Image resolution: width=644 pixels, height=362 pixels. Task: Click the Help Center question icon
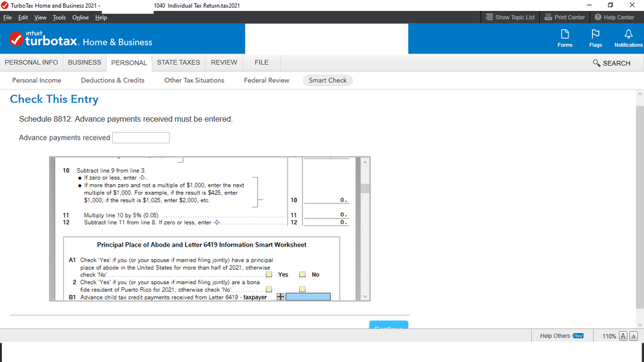click(598, 17)
